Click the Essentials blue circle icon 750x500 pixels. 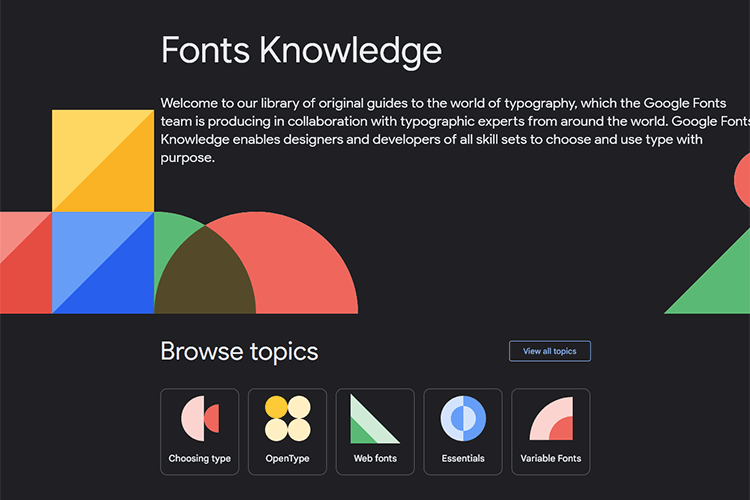462,418
